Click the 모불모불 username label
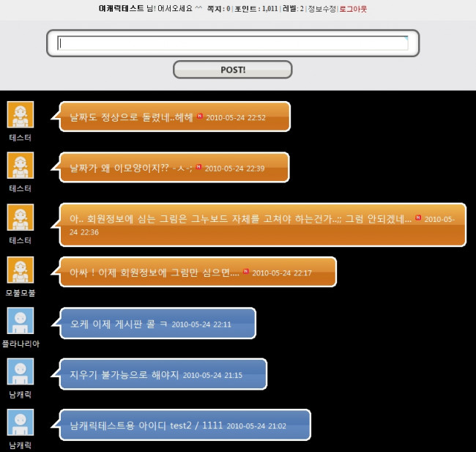Viewport: 476px width, 452px height. coord(21,293)
